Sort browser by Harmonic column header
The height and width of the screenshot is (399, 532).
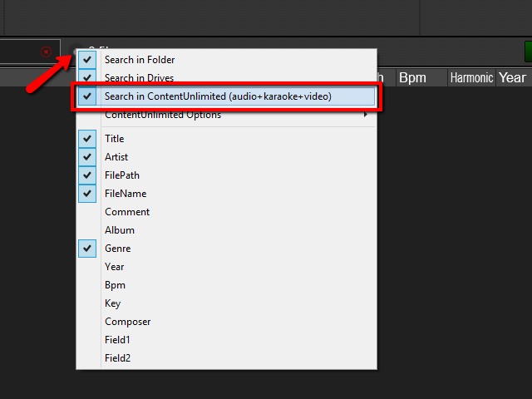point(471,77)
